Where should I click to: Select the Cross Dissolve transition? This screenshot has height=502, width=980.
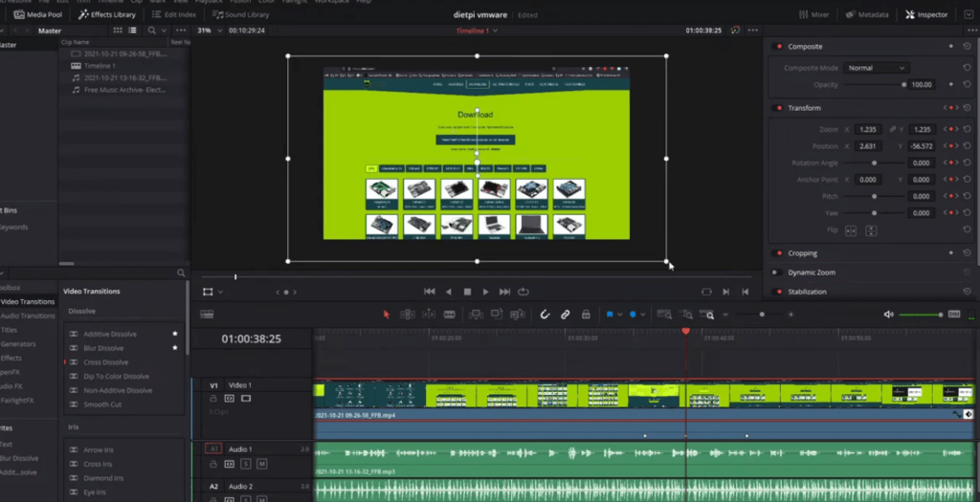click(105, 362)
